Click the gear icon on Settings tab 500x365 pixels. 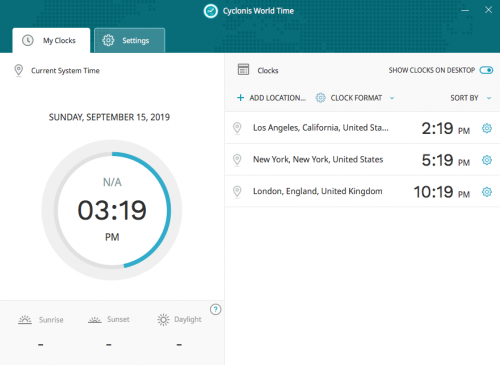[108, 40]
